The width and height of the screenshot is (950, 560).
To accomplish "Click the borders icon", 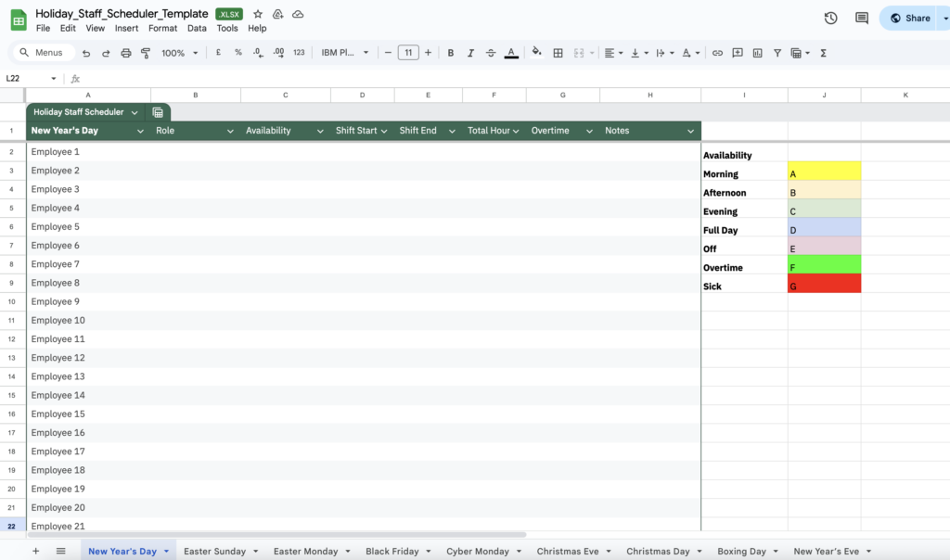I will click(x=558, y=53).
